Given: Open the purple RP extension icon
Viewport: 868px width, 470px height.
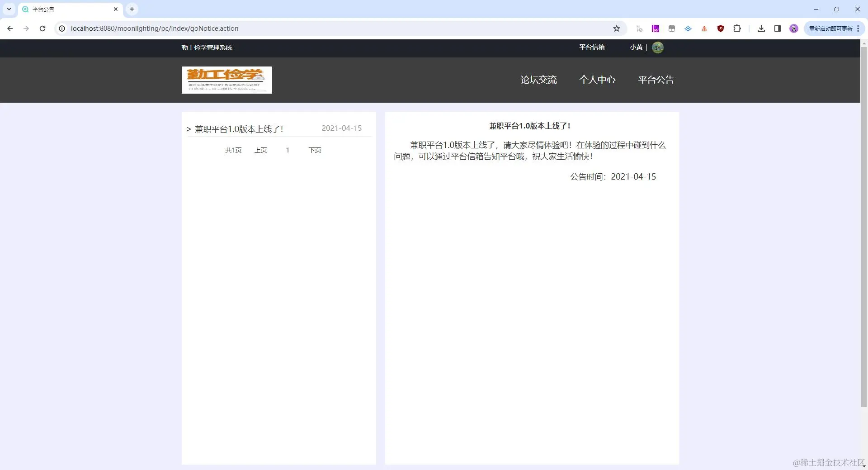Looking at the screenshot, I should (x=656, y=28).
